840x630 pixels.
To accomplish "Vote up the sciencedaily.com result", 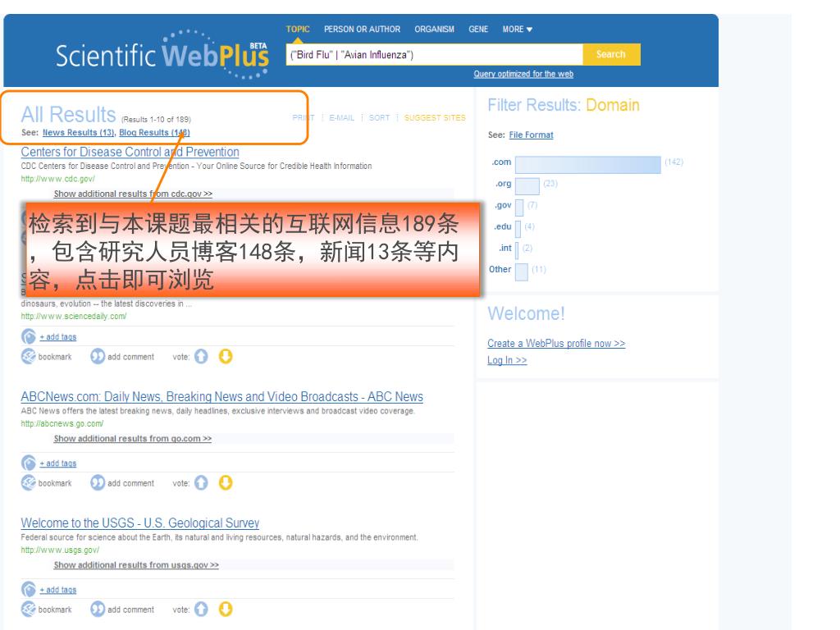I will tap(201, 356).
